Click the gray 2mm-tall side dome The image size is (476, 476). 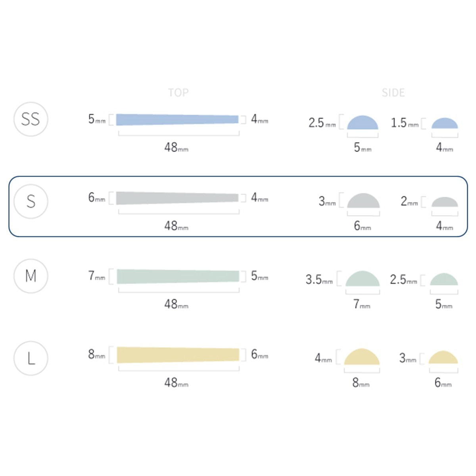[x=445, y=202]
